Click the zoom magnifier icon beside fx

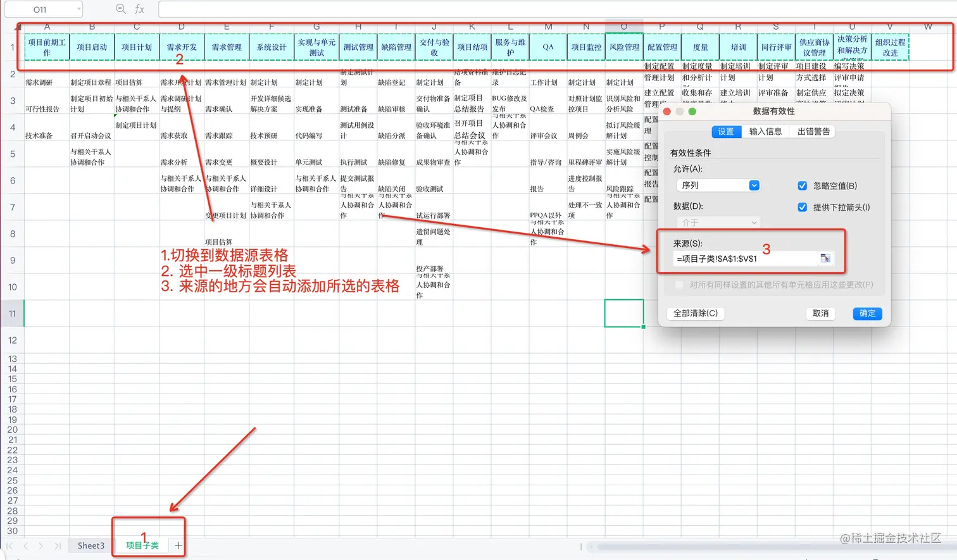click(x=121, y=9)
